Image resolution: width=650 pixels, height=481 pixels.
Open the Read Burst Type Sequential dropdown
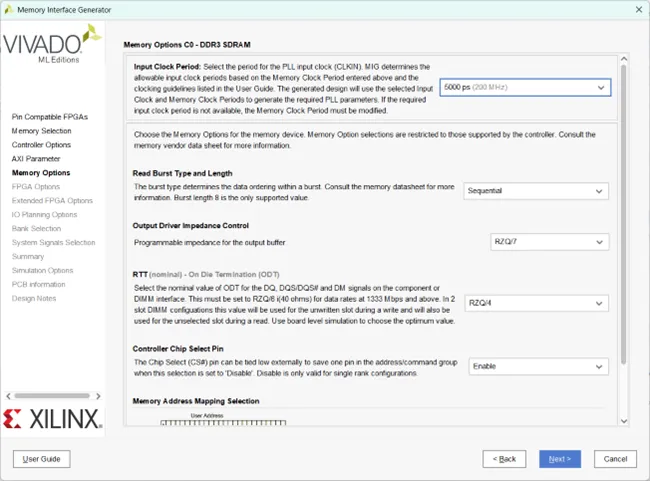click(536, 191)
